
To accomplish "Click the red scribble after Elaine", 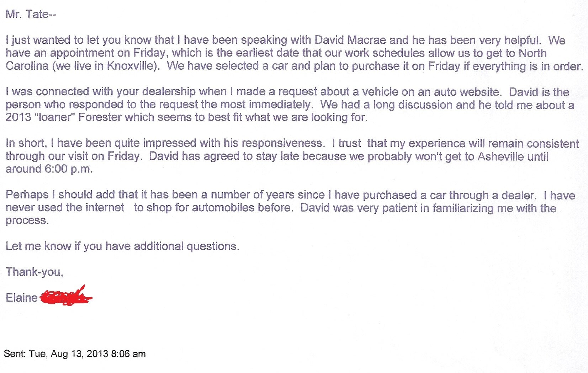I will [65, 296].
